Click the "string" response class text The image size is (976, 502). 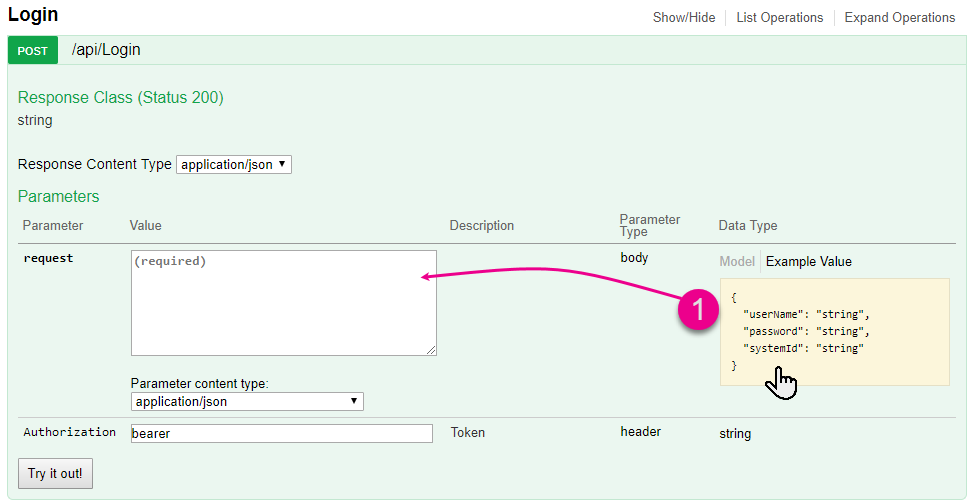35,120
